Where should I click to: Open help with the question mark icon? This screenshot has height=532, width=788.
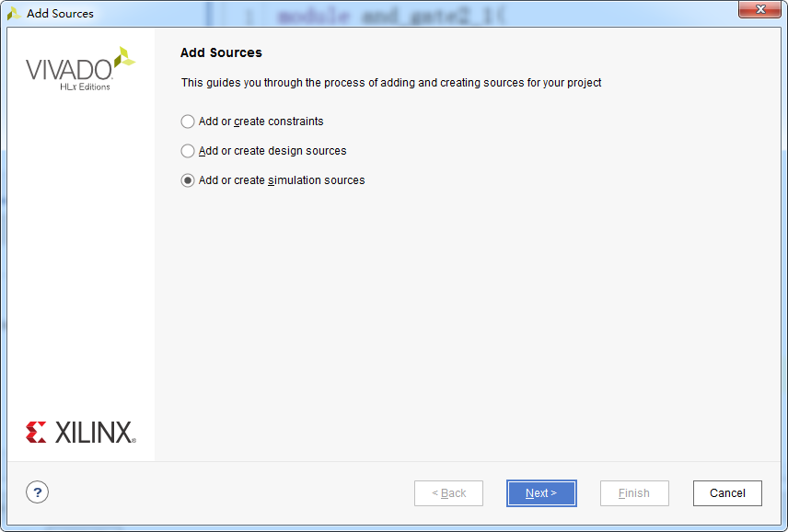point(37,492)
